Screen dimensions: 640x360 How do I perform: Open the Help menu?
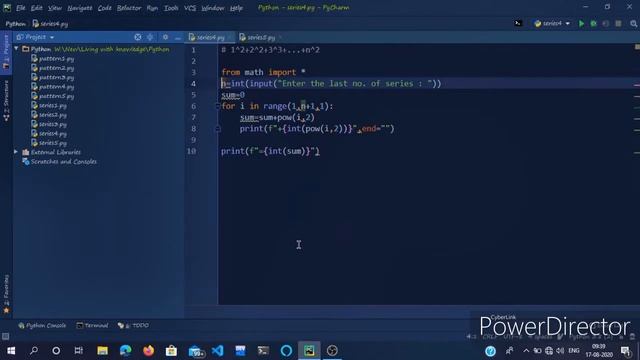[x=236, y=8]
